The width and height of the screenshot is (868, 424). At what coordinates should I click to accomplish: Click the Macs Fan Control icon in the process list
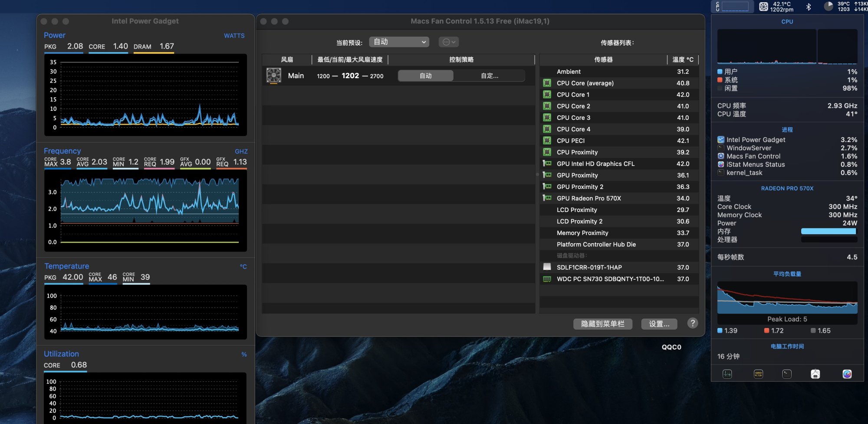point(721,156)
